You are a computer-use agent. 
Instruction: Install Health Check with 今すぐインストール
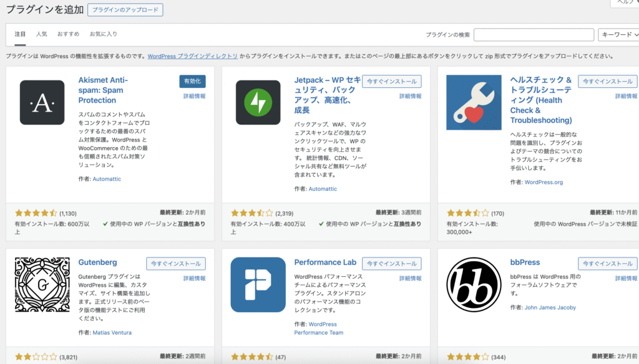pos(608,82)
